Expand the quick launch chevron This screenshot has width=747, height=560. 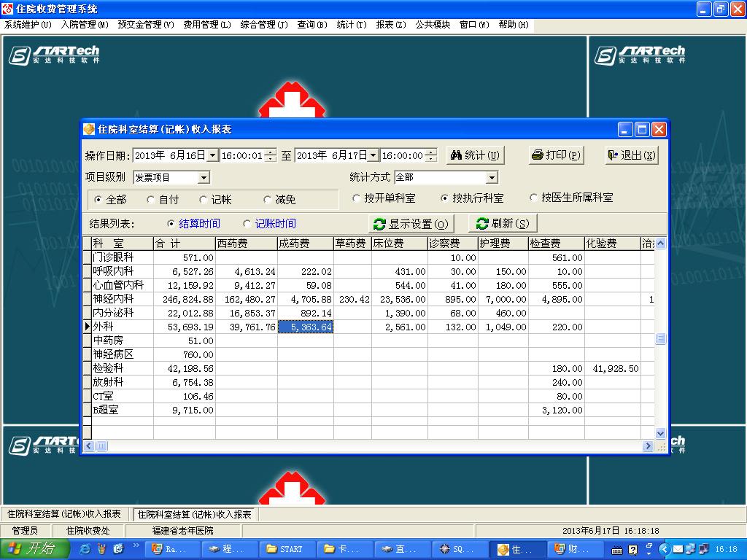136,545
